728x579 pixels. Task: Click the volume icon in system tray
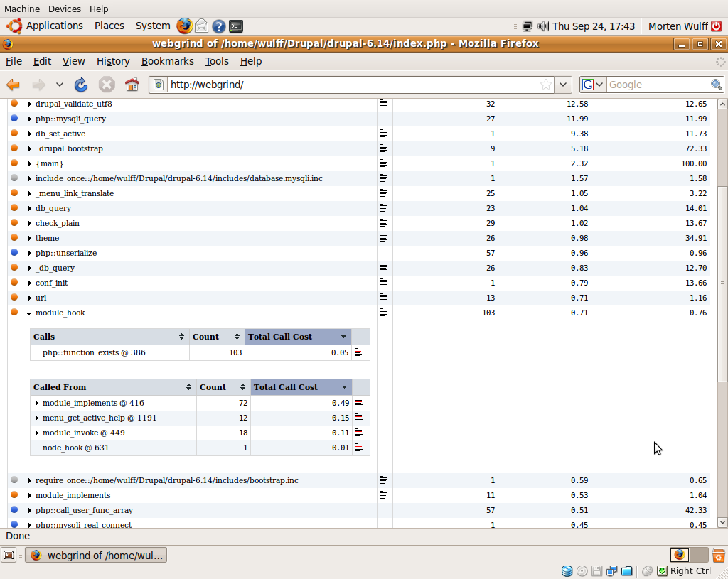click(x=542, y=26)
